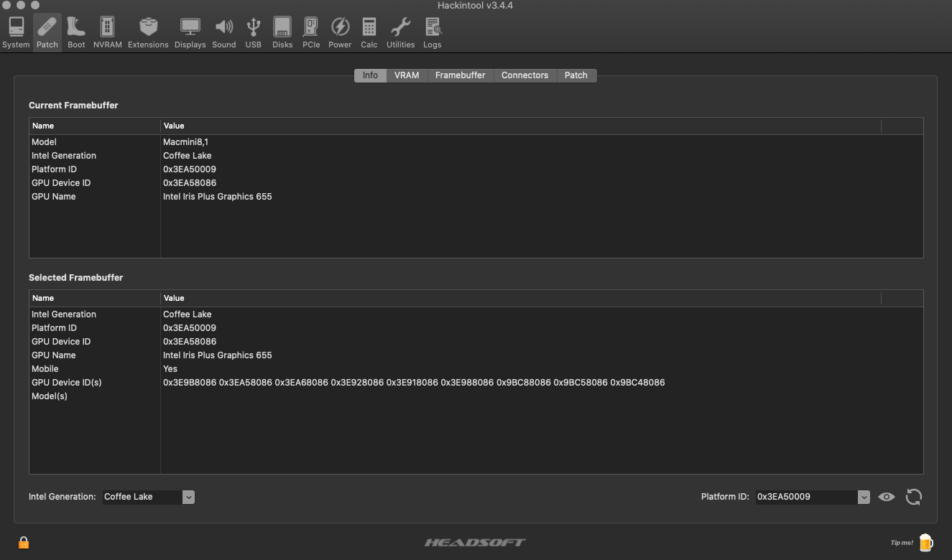The image size is (952, 560).
Task: Click the Name column header in Current Framebuffer
Action: pyautogui.click(x=95, y=126)
